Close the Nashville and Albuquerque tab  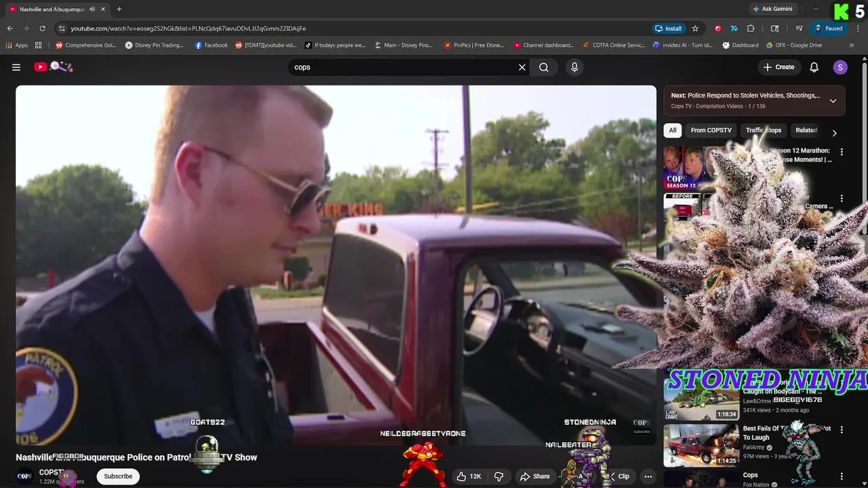click(x=103, y=9)
